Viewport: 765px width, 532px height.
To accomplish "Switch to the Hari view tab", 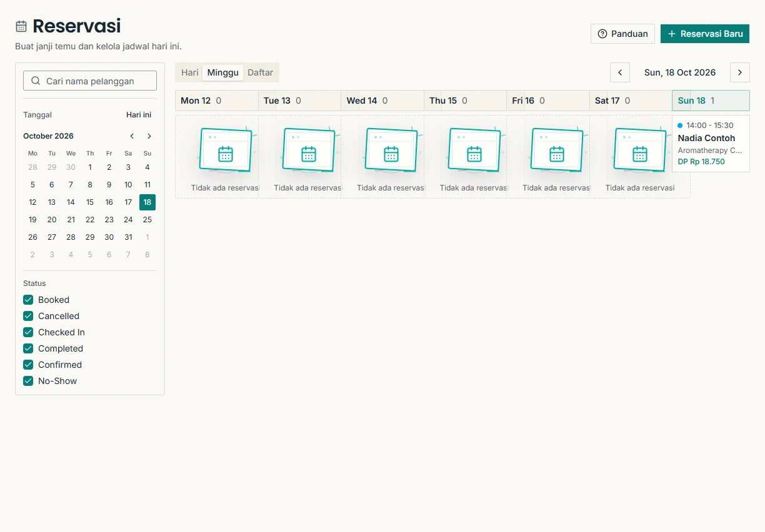I will (190, 72).
